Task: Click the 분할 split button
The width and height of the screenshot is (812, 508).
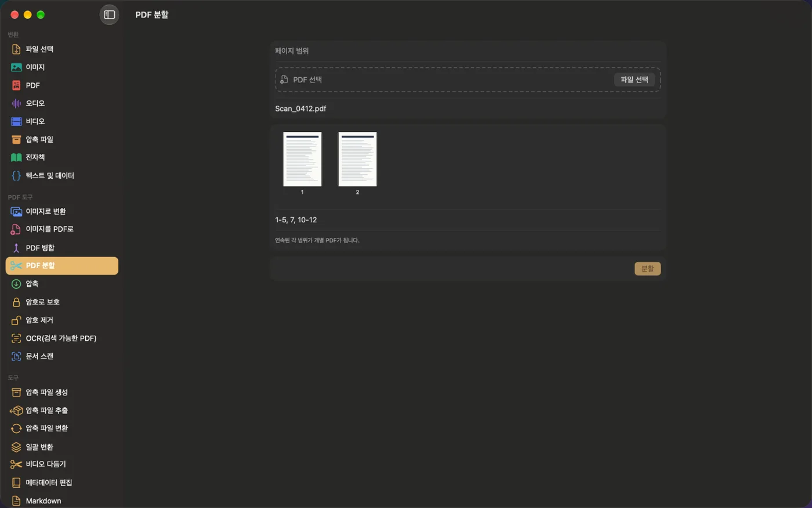Action: pos(647,269)
